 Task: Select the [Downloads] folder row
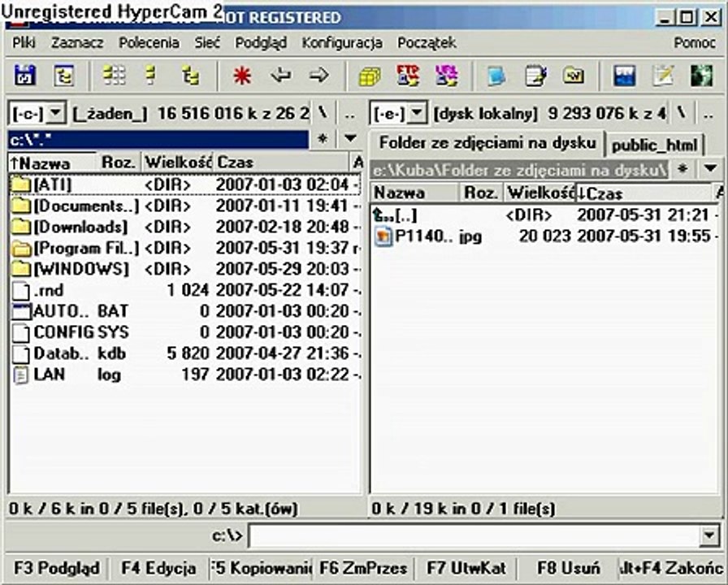(184, 227)
